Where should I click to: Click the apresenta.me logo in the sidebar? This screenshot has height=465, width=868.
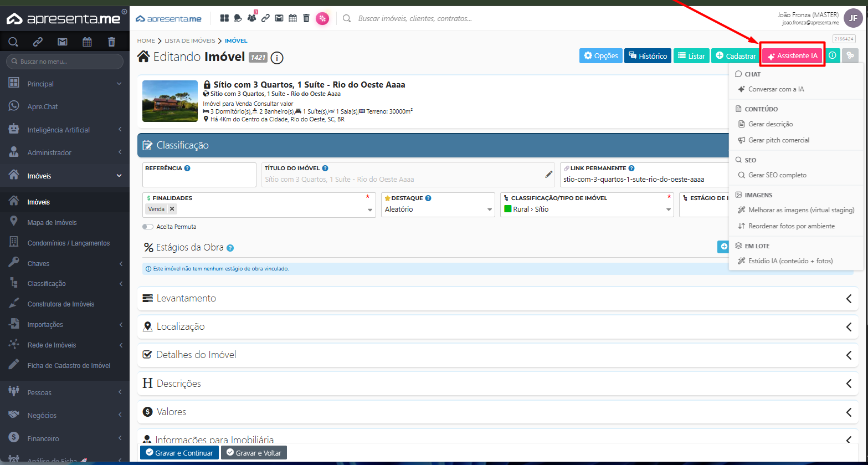(x=63, y=18)
